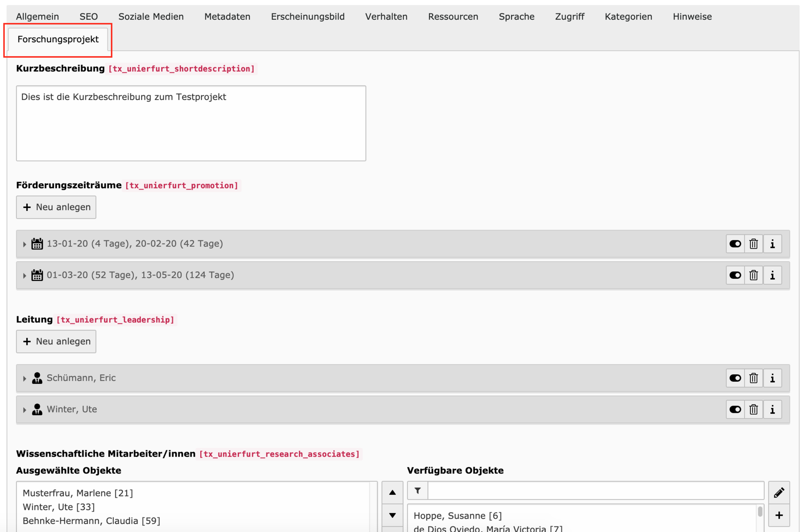
Task: Switch to the Metadaten tab
Action: pyautogui.click(x=227, y=17)
